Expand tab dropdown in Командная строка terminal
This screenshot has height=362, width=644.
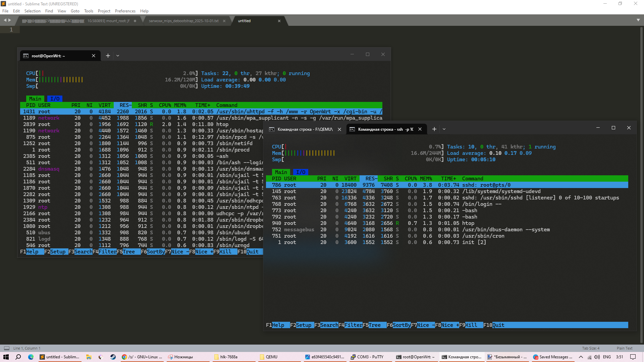pyautogui.click(x=444, y=129)
